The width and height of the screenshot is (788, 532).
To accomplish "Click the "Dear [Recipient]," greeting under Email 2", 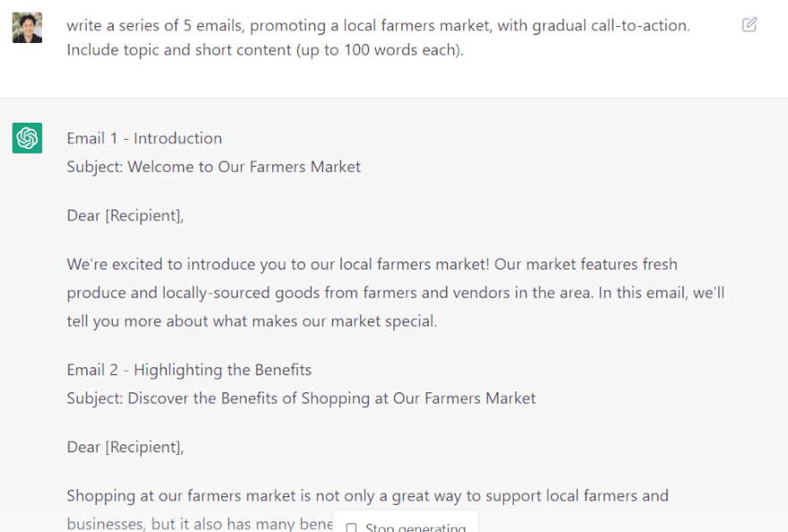I will [125, 446].
